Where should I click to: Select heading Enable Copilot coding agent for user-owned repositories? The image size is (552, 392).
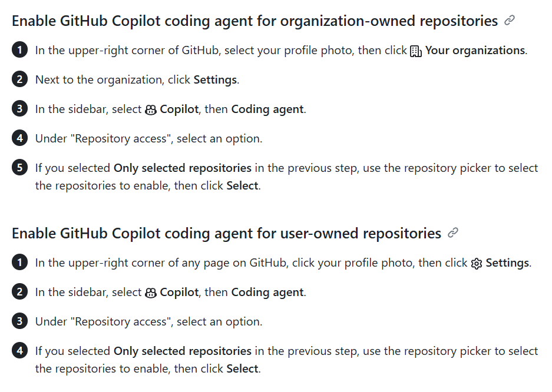point(226,234)
